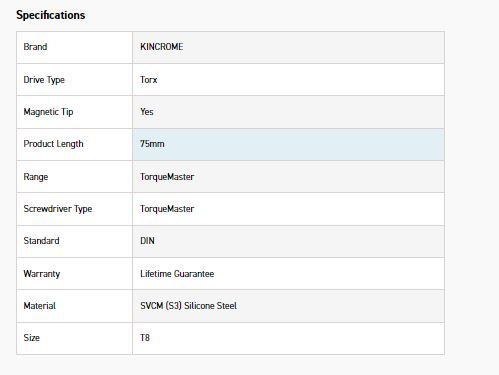
Task: Click the KINCROME brand value
Action: tap(162, 47)
